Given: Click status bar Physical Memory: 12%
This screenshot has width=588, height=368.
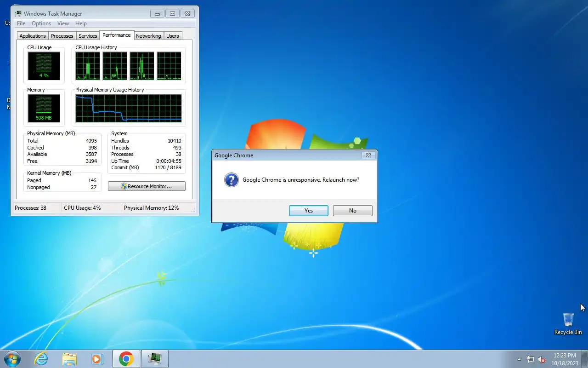Looking at the screenshot, I should coord(152,208).
